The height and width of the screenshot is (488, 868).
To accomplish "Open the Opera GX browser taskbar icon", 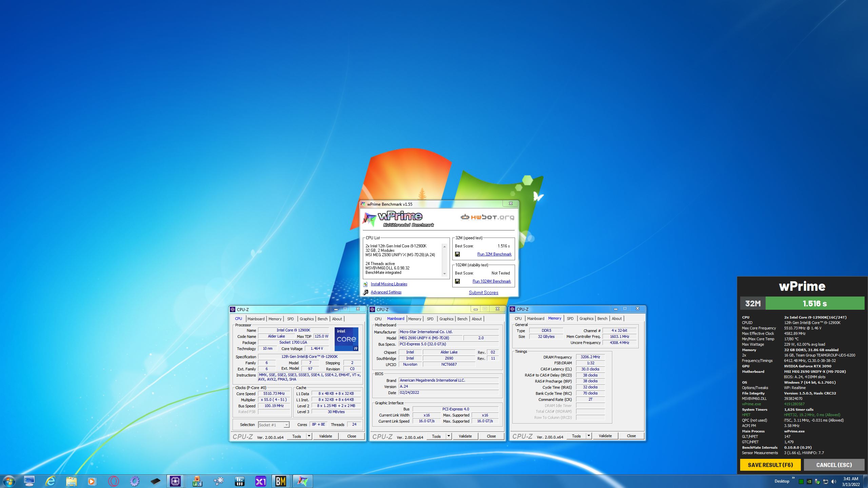I will click(113, 481).
